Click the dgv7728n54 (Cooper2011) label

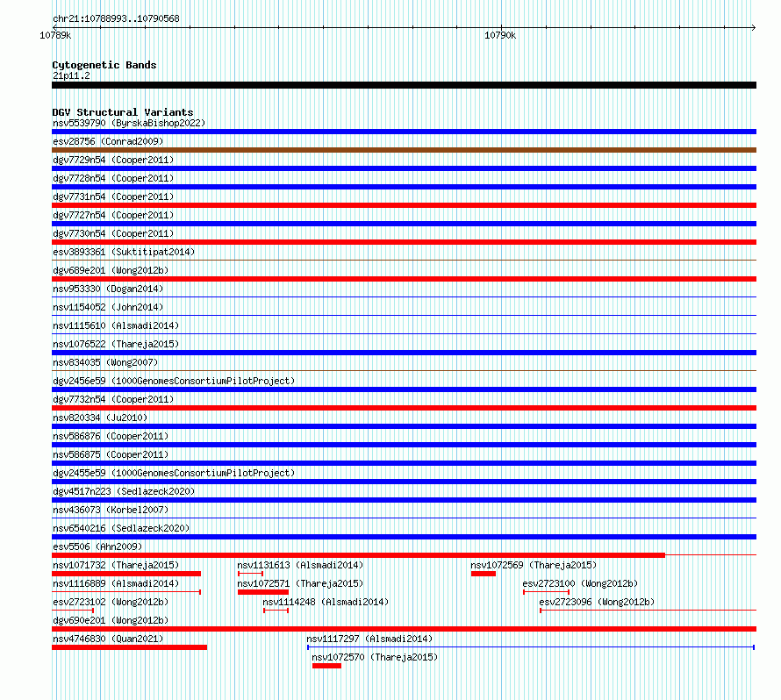[113, 178]
